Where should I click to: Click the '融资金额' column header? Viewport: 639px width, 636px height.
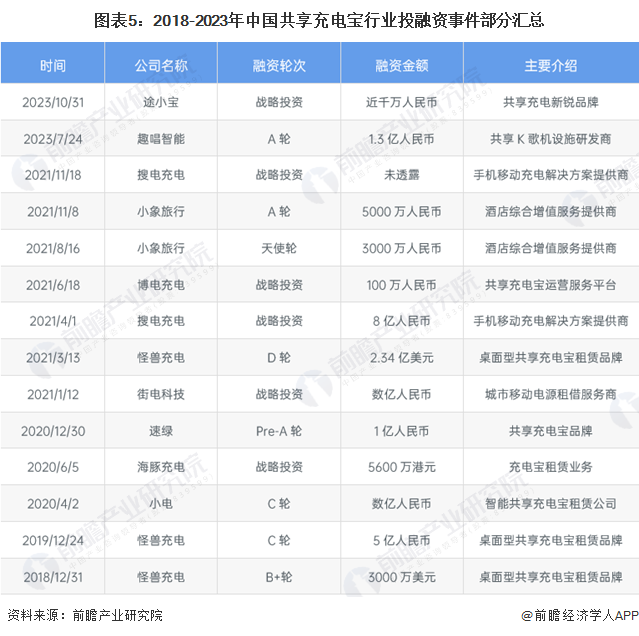pyautogui.click(x=402, y=65)
